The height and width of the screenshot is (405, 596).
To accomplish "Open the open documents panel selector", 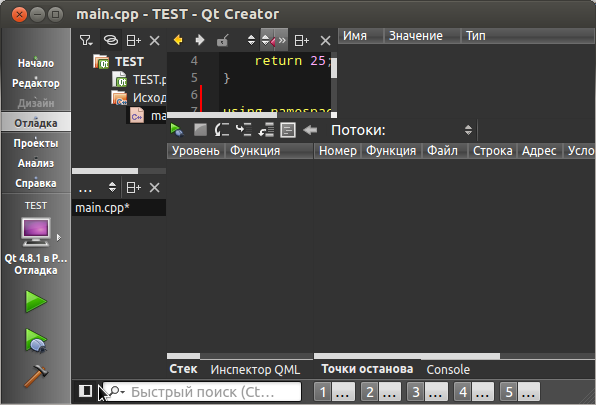I will tap(97, 187).
